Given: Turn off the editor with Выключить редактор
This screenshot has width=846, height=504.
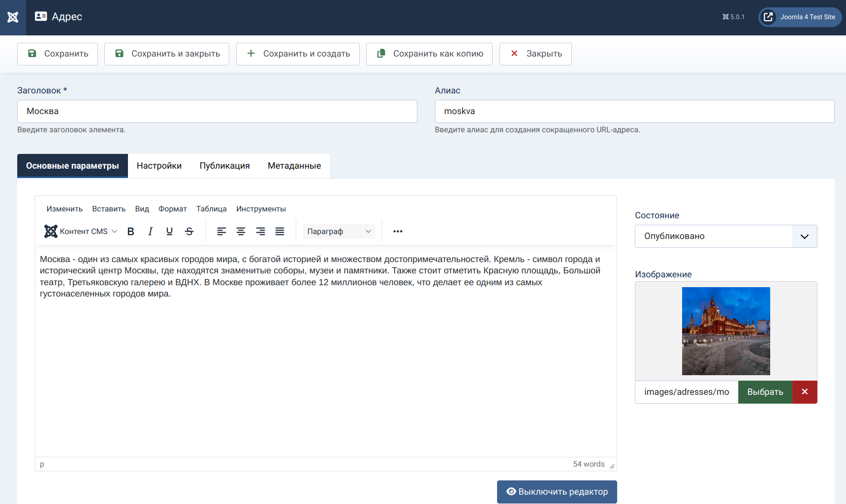Looking at the screenshot, I should (x=557, y=492).
